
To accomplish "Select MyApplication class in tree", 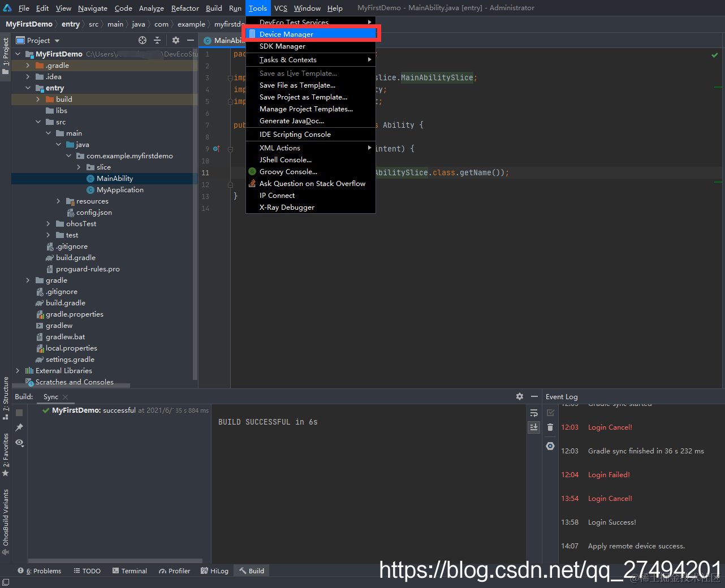I will point(120,190).
